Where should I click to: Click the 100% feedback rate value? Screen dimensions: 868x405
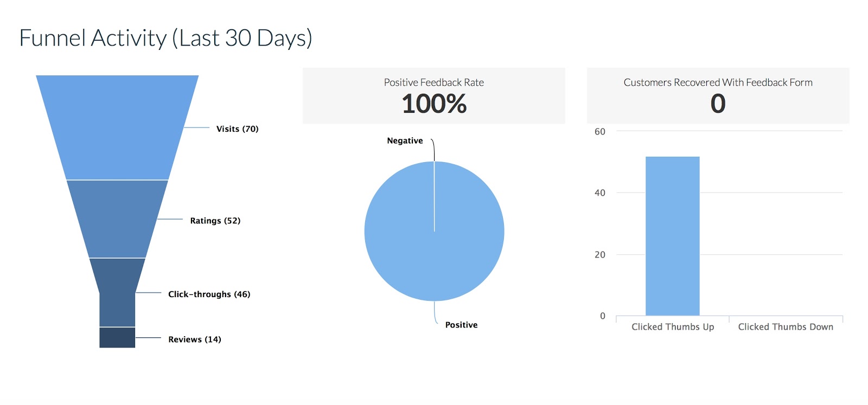tap(434, 104)
